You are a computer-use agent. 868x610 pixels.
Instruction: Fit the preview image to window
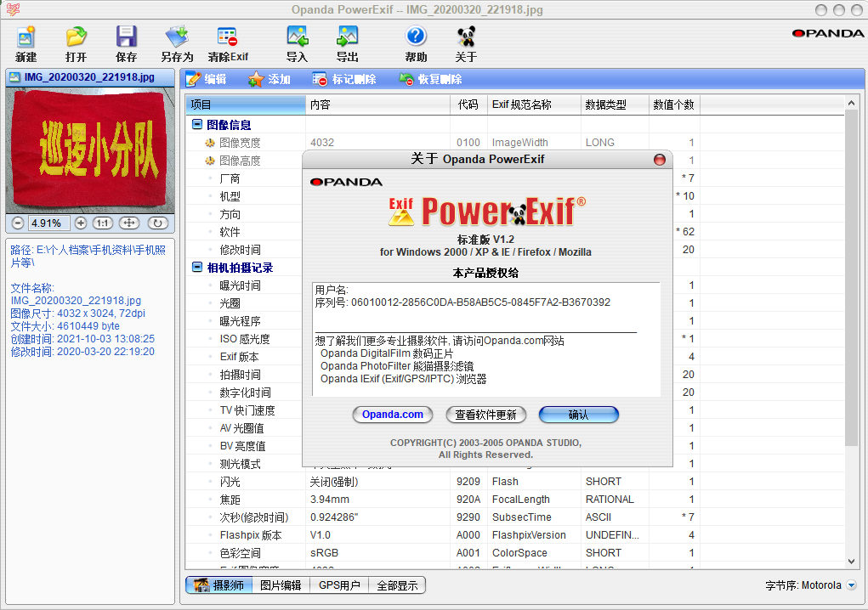click(129, 223)
